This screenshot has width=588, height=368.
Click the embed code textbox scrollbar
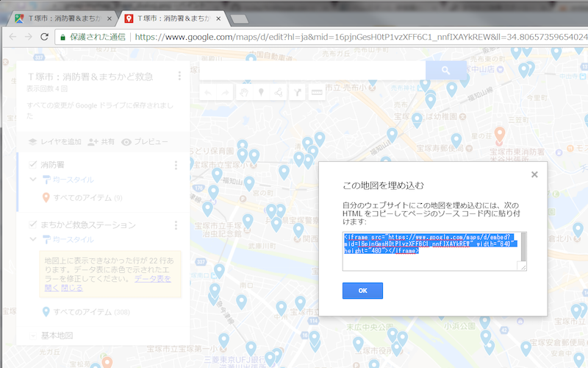pos(523,247)
